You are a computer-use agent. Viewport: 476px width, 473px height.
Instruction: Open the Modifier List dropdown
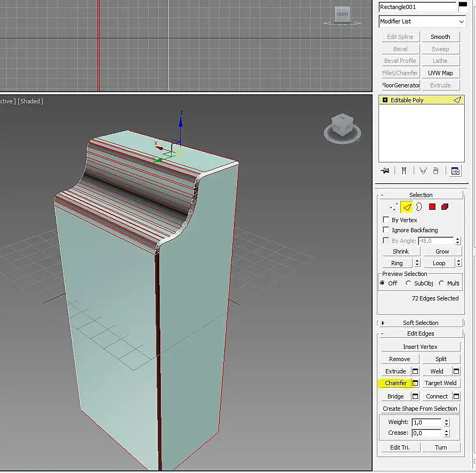click(422, 21)
